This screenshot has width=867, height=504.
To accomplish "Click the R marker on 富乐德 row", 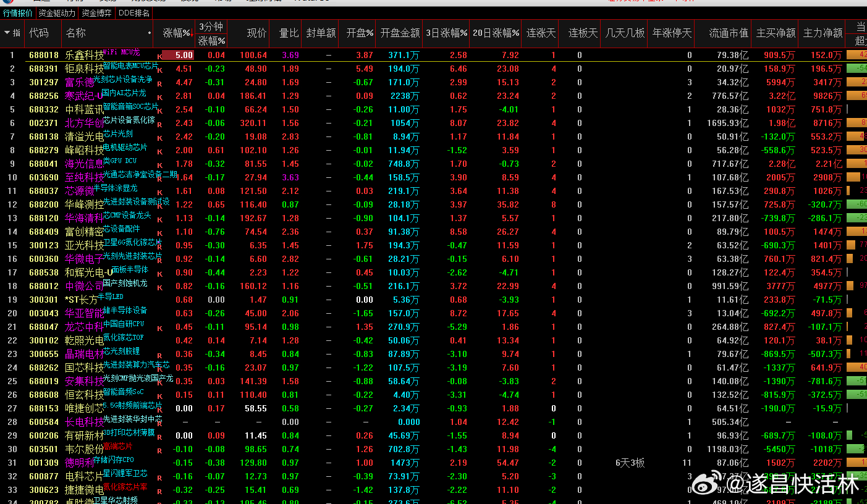I will pos(159,84).
